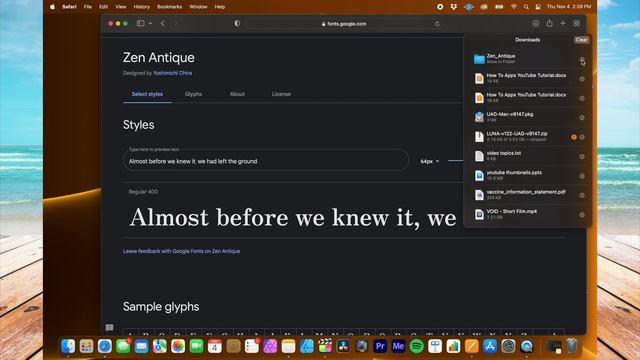This screenshot has width=640, height=360.
Task: Open the VOID - Short Film.mp4 entry
Action: point(527,214)
